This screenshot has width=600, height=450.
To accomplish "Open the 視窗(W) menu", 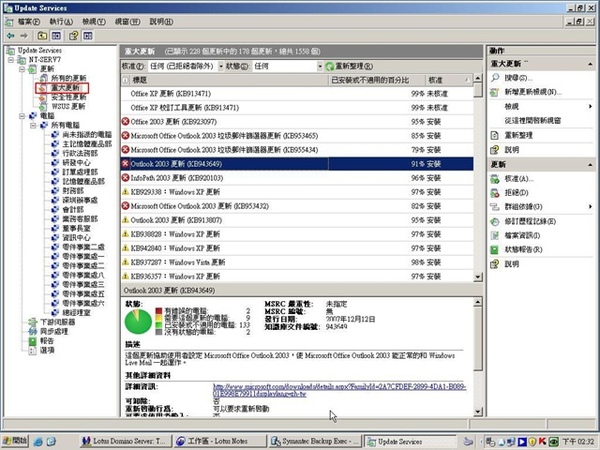I will (127, 22).
